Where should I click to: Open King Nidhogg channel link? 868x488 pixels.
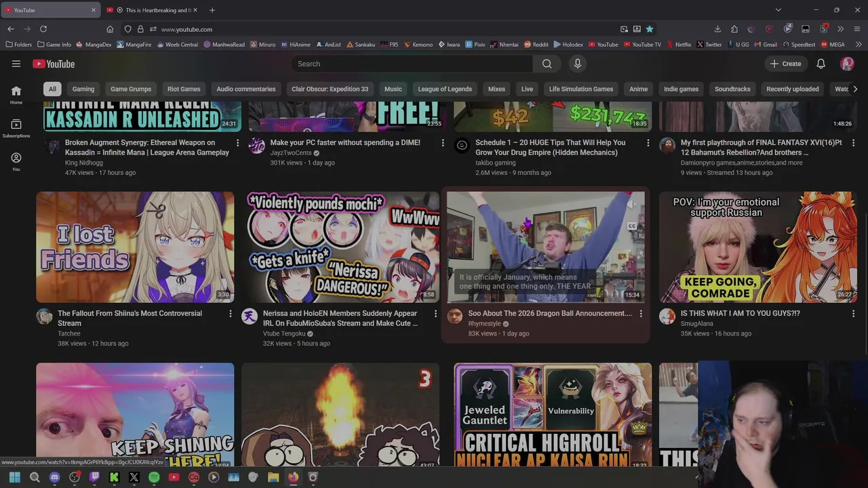pos(84,163)
